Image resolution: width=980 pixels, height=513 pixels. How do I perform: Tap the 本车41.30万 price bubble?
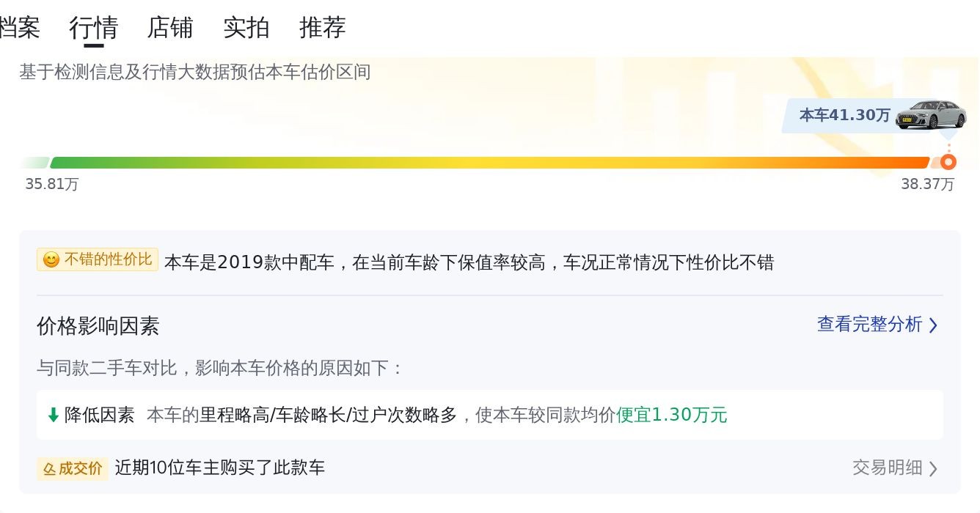844,115
